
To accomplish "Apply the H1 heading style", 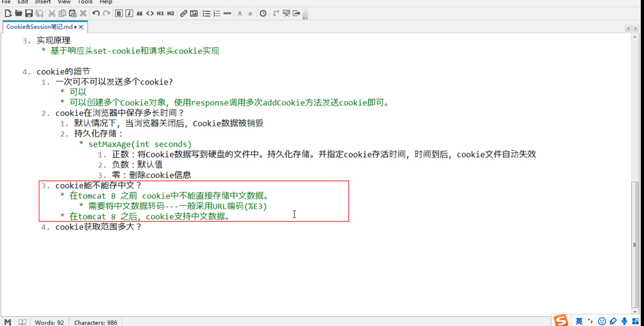I will coord(160,13).
